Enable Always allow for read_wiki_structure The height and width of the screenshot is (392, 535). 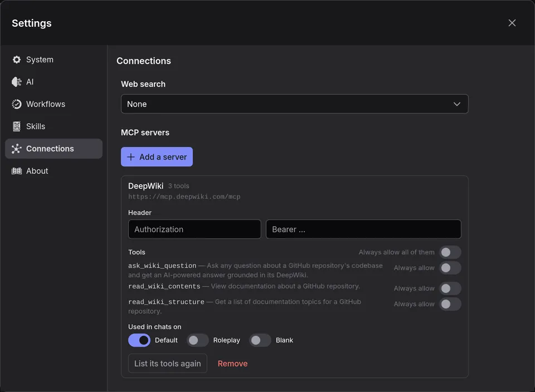click(450, 304)
